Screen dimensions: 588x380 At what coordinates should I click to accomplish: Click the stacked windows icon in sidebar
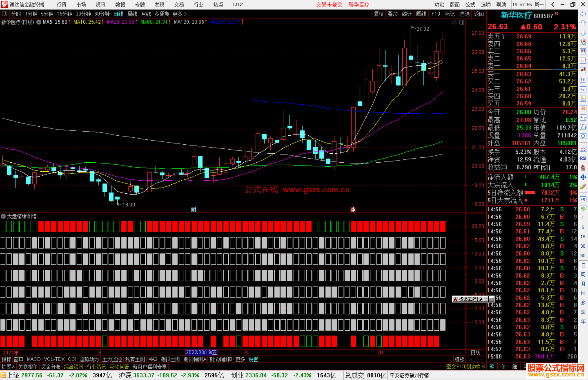583,80
